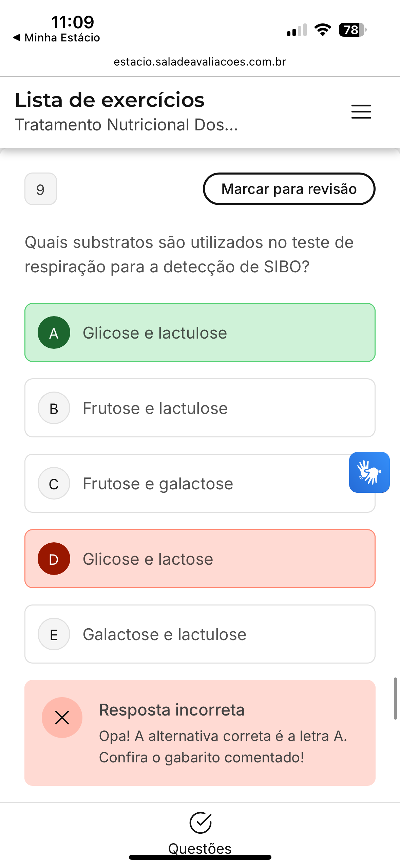Tap the red X incorrect-answer icon
This screenshot has height=868, width=400.
click(x=62, y=717)
